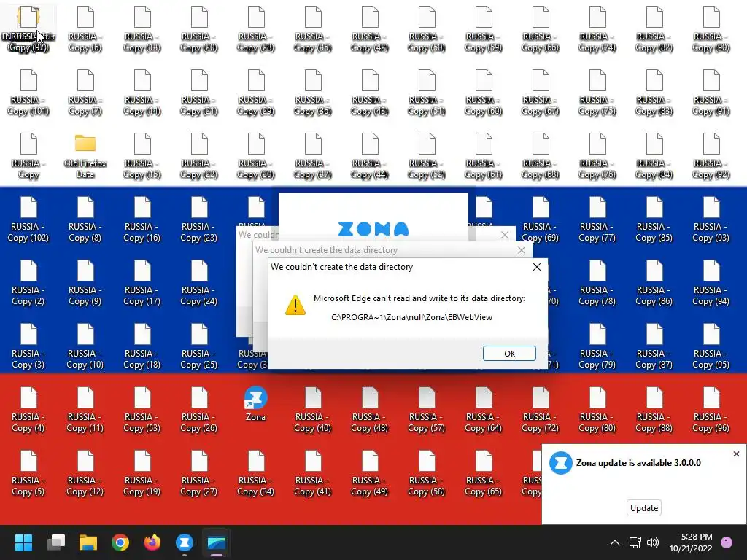Select file RUSSIA - Copy (90)
This screenshot has height=560, width=747.
(711, 28)
